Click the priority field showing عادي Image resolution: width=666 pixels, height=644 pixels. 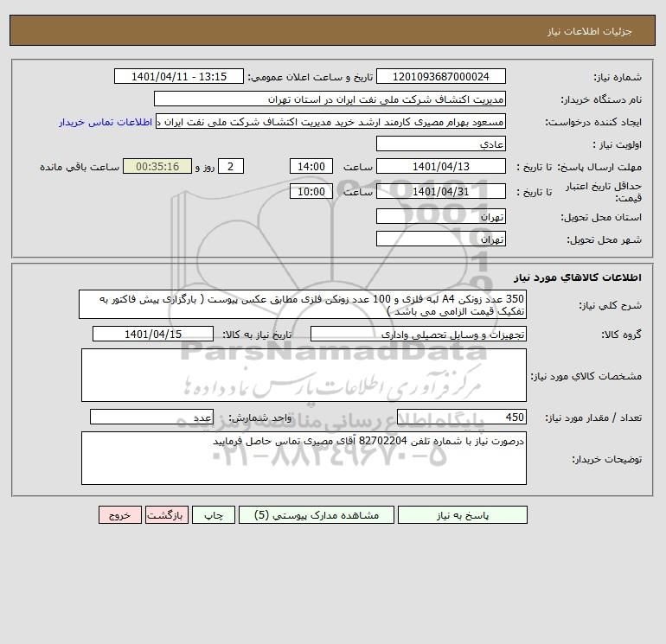(441, 143)
